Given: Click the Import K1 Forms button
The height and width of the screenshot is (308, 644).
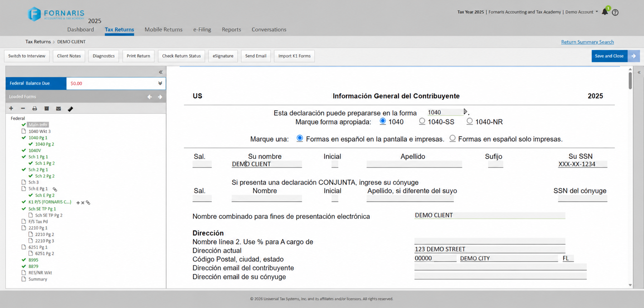Looking at the screenshot, I should [295, 56].
